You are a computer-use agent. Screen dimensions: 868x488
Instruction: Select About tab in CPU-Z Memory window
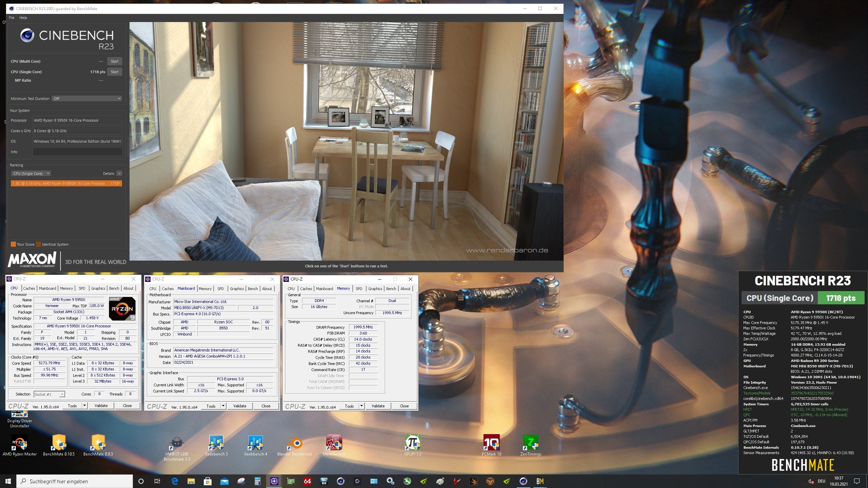[x=406, y=289]
